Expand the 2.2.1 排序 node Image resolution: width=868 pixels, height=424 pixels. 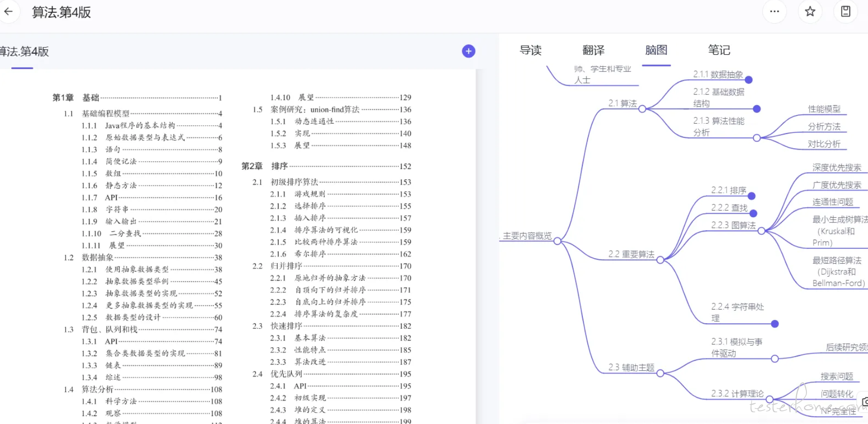pos(752,196)
